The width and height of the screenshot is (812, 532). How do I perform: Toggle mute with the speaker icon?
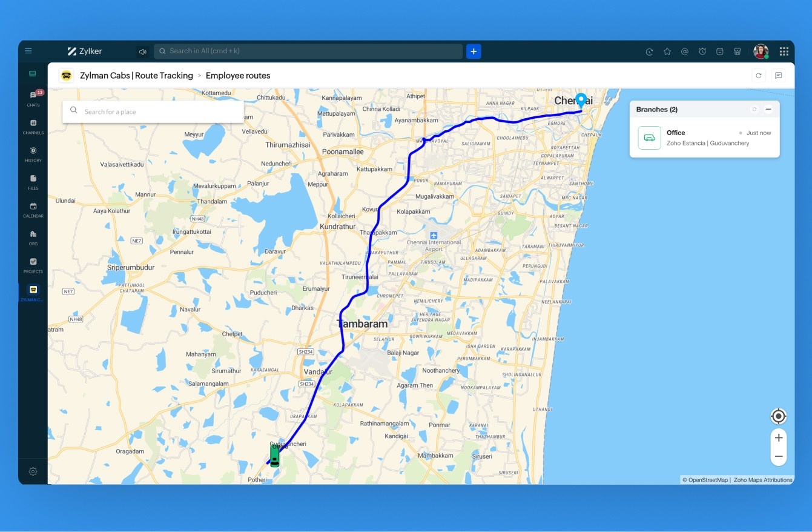[x=142, y=51]
